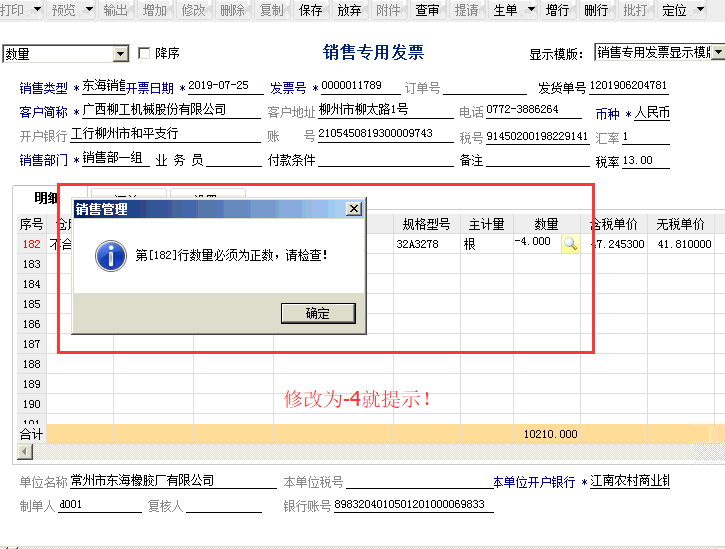Expand the 显示模版 dropdown

click(718, 52)
